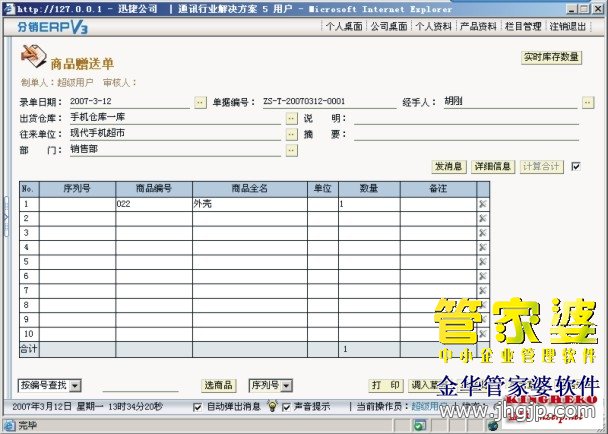
Task: Click the delete icon on row 2
Action: (x=483, y=218)
